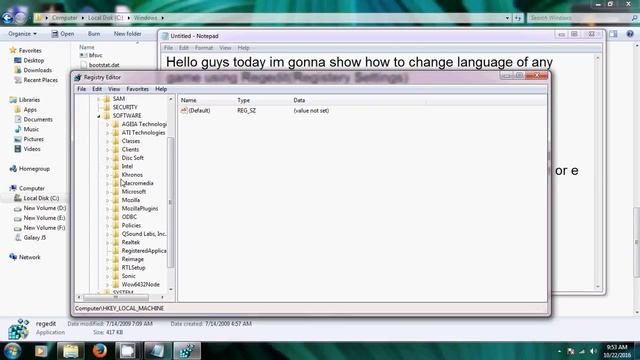Select the Disc Soft key folder icon
The width and height of the screenshot is (640, 360).
click(x=116, y=158)
